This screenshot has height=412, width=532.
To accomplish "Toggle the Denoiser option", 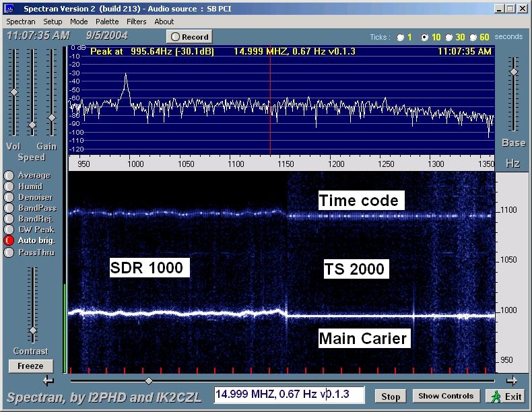I will coord(9,197).
